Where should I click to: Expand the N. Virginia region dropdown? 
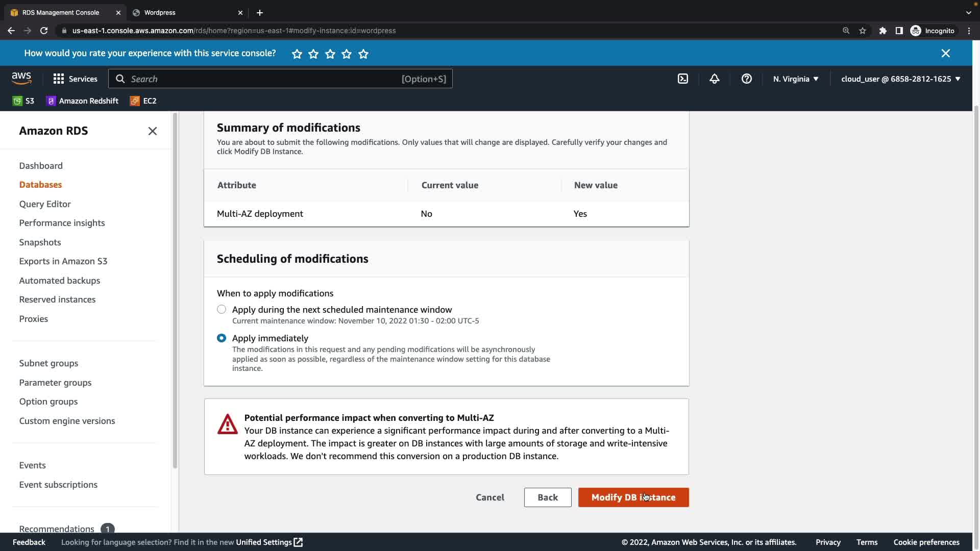(x=795, y=79)
